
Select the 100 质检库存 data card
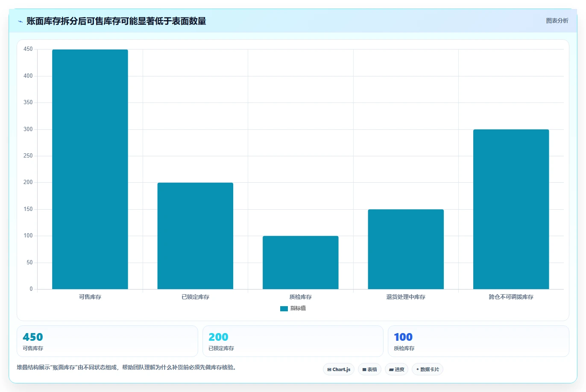(478, 341)
